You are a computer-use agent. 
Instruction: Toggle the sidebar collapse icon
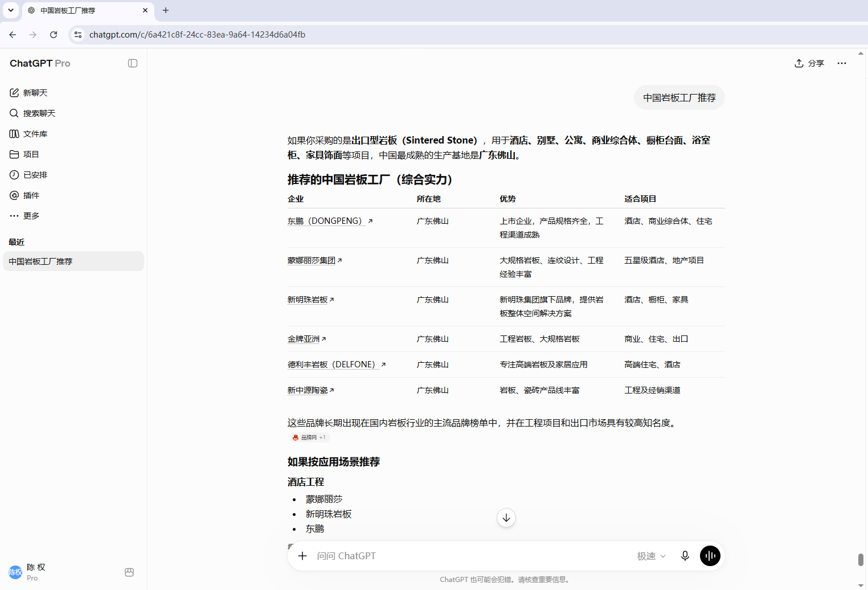coord(133,63)
